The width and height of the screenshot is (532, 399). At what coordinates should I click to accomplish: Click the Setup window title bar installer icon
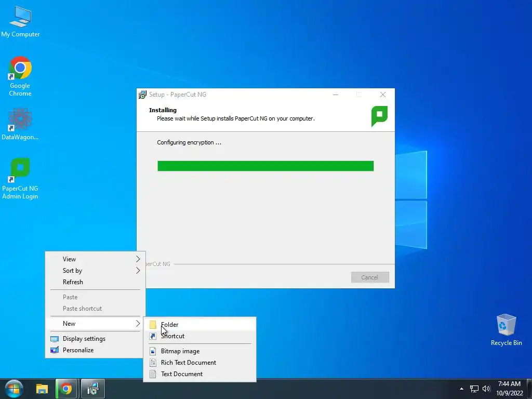pyautogui.click(x=142, y=95)
